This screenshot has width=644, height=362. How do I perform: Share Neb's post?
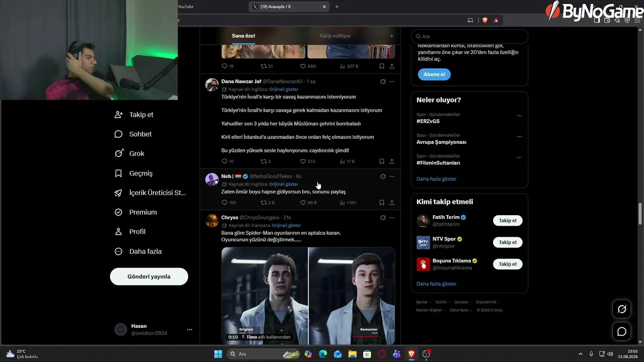(392, 203)
